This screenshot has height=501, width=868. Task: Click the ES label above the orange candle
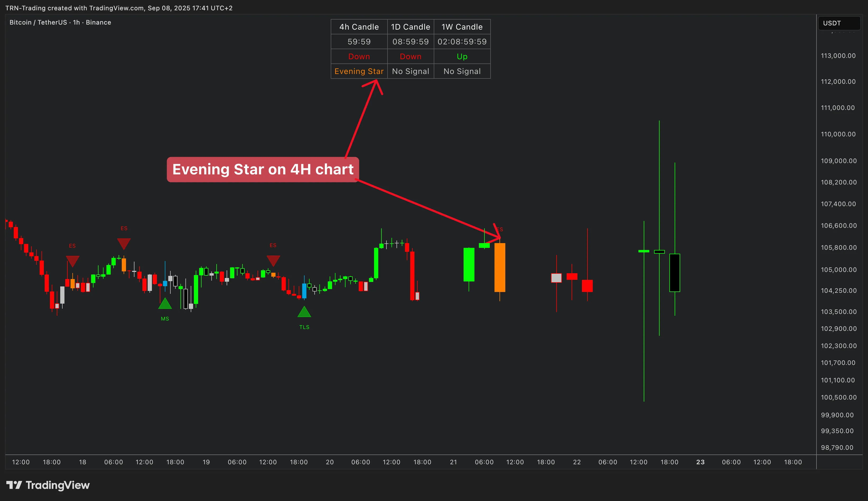tap(500, 229)
